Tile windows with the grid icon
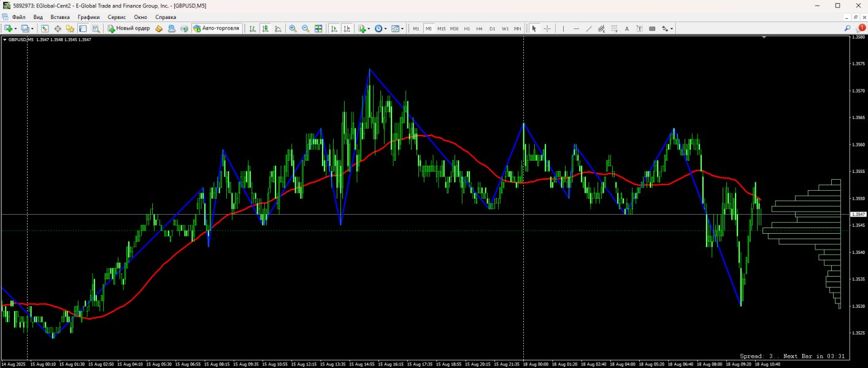Screen dimensions: 868x368 pos(318,29)
